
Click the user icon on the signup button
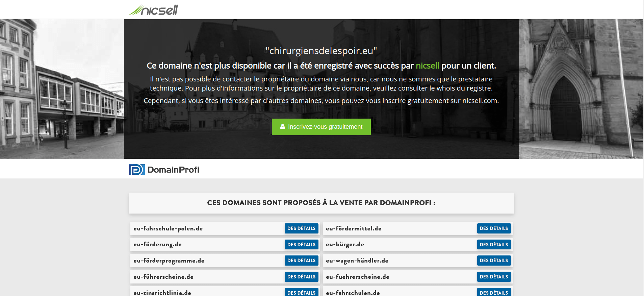pyautogui.click(x=283, y=127)
